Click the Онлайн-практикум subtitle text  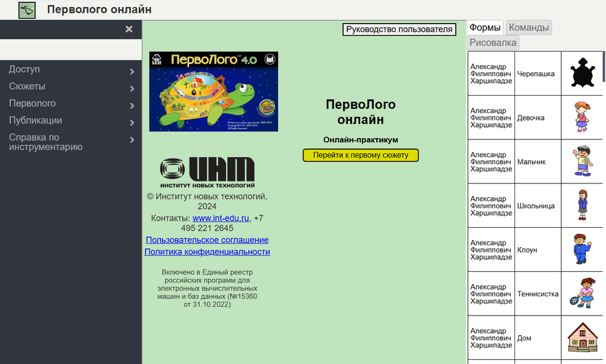(x=361, y=139)
